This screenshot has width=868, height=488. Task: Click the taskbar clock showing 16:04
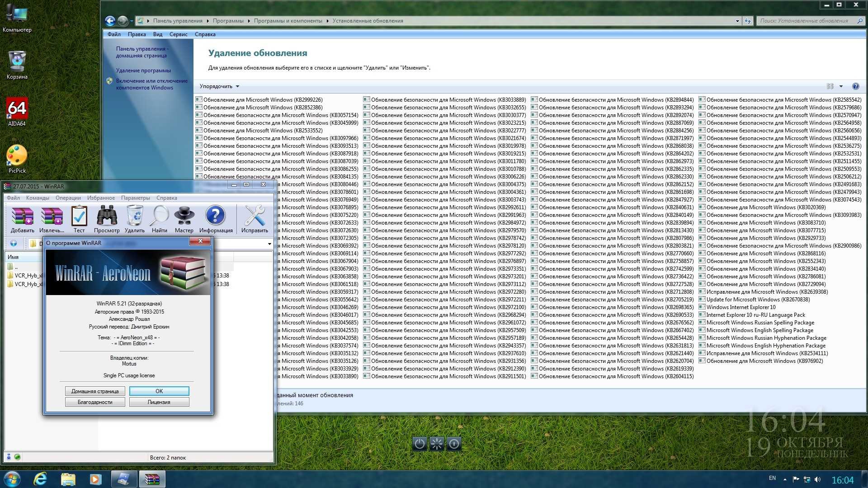(843, 480)
